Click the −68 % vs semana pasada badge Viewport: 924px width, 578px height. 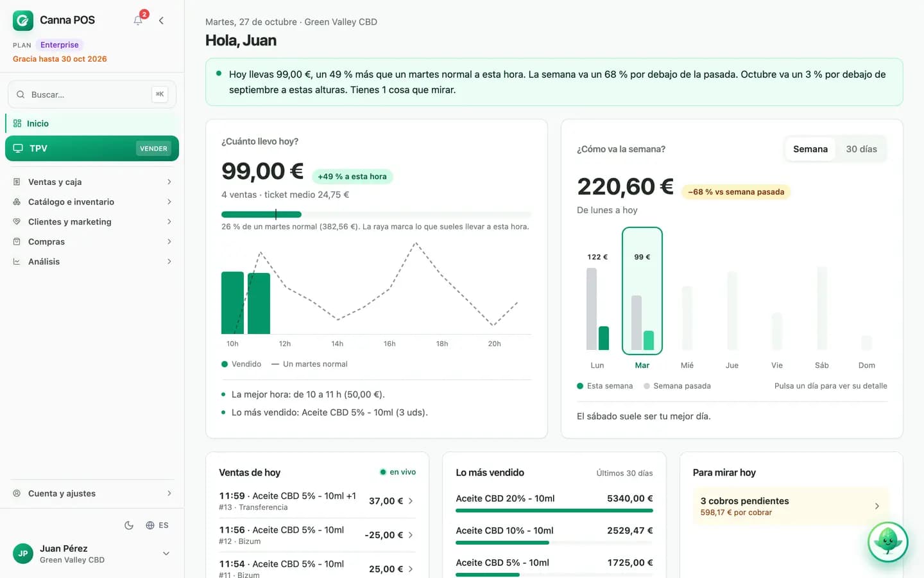pyautogui.click(x=736, y=191)
